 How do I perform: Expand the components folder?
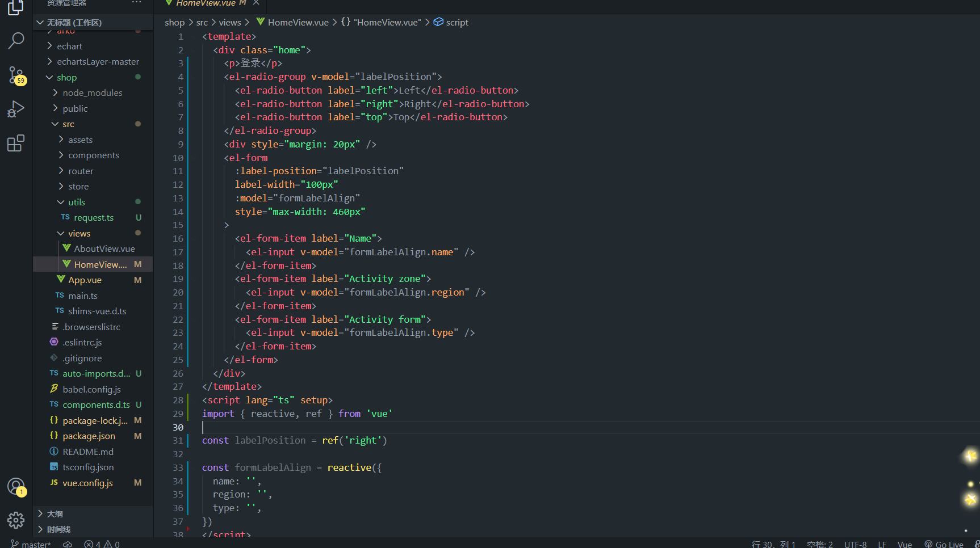(x=94, y=155)
